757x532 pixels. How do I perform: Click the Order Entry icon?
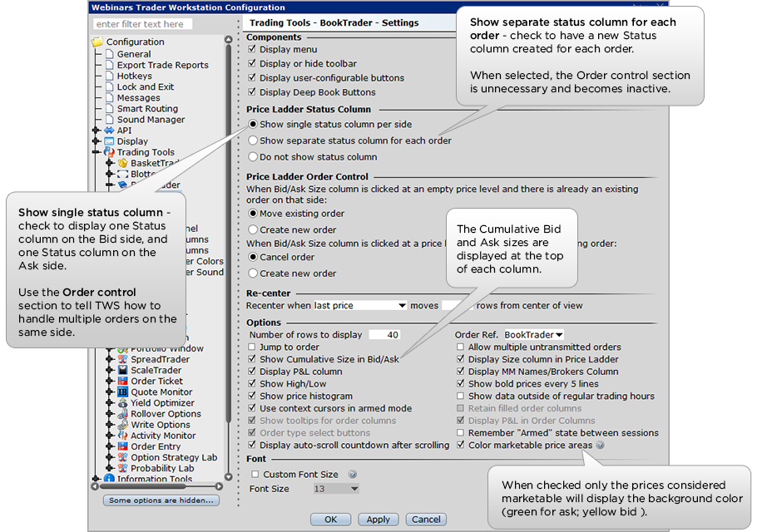[x=122, y=446]
